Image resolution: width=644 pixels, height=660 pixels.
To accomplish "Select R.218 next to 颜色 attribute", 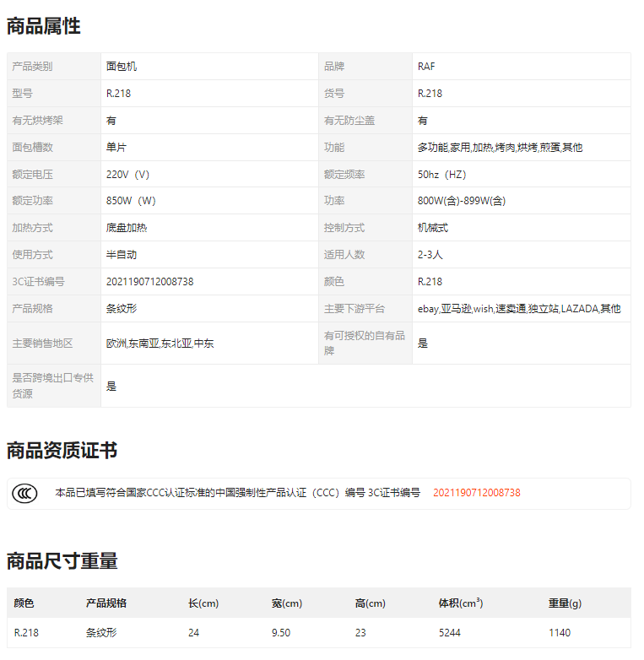I will (x=430, y=282).
